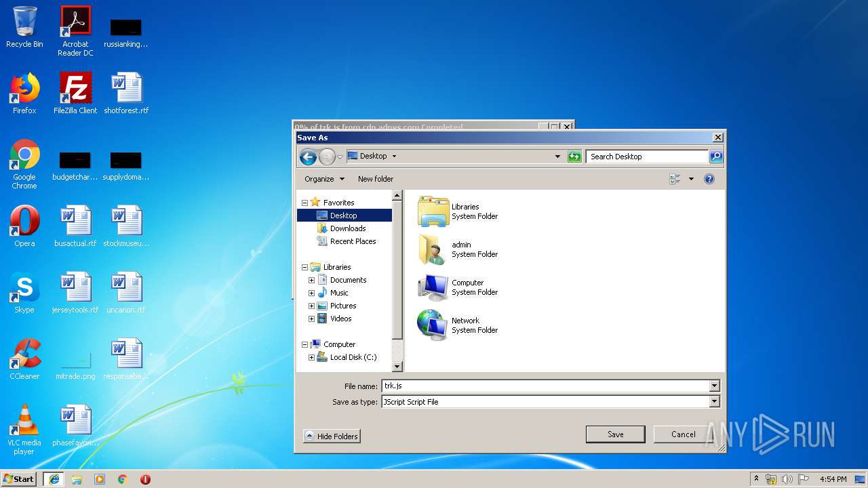Select the Computer system folder icon
The height and width of the screenshot is (488, 868).
pos(433,287)
